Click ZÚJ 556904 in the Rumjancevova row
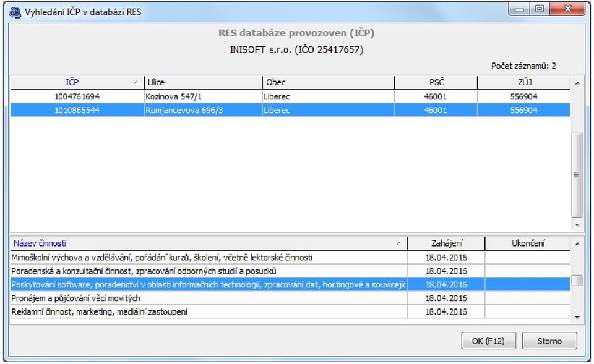The height and width of the screenshot is (364, 594). pyautogui.click(x=524, y=110)
